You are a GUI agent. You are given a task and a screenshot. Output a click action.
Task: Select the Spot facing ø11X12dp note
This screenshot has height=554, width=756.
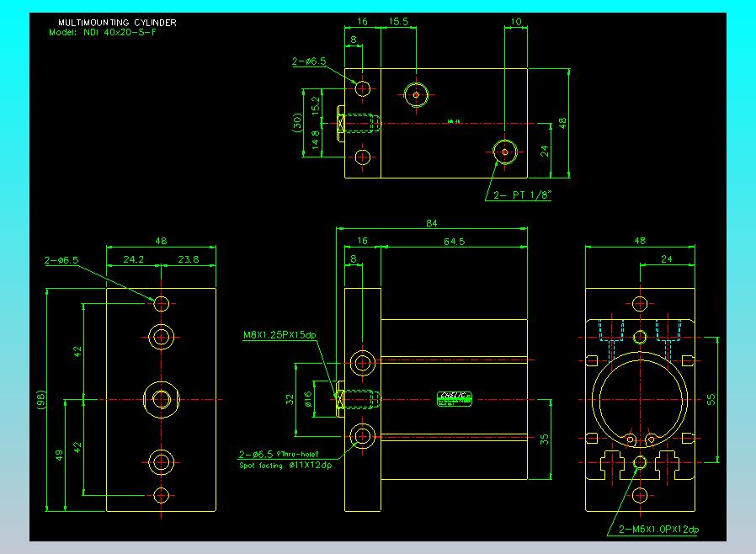[x=285, y=464]
